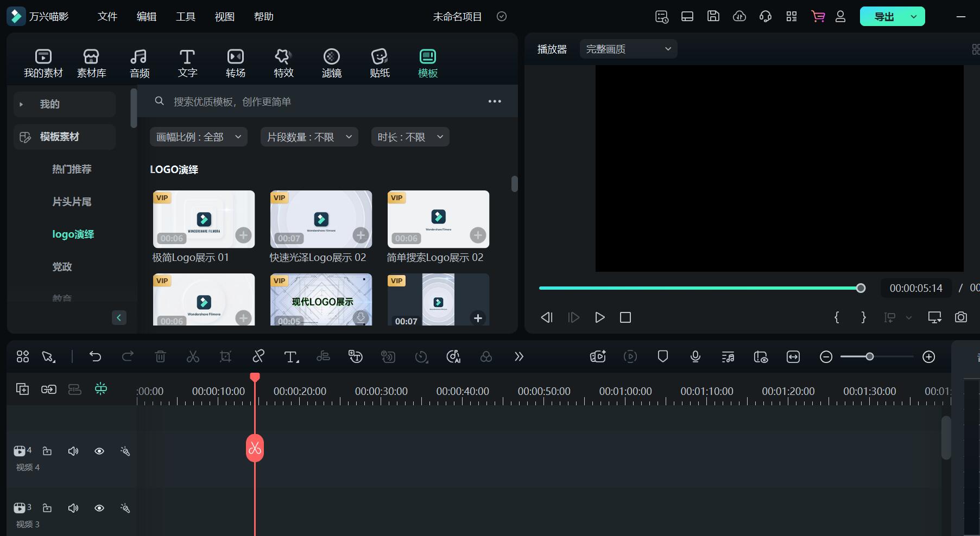
Task: Select the 片头片尾 category
Action: pyautogui.click(x=72, y=202)
